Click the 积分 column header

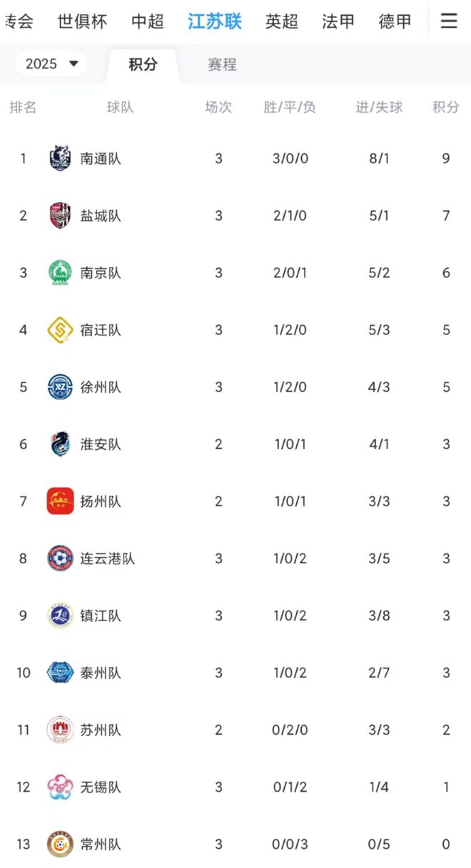click(446, 107)
